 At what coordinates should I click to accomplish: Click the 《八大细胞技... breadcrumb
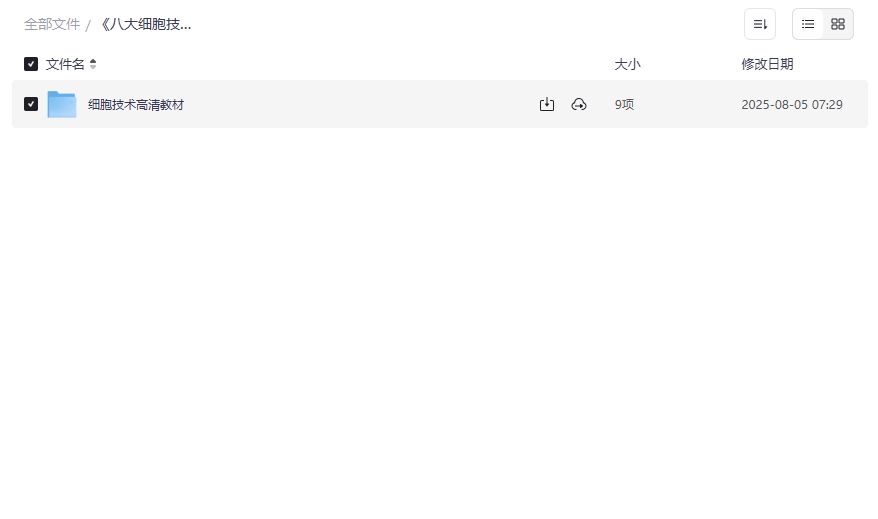145,24
